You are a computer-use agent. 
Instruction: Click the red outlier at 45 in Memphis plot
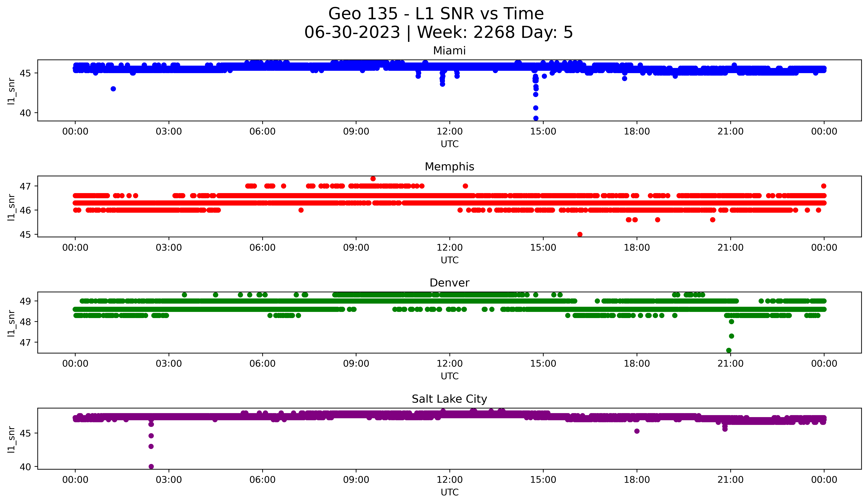pyautogui.click(x=580, y=234)
